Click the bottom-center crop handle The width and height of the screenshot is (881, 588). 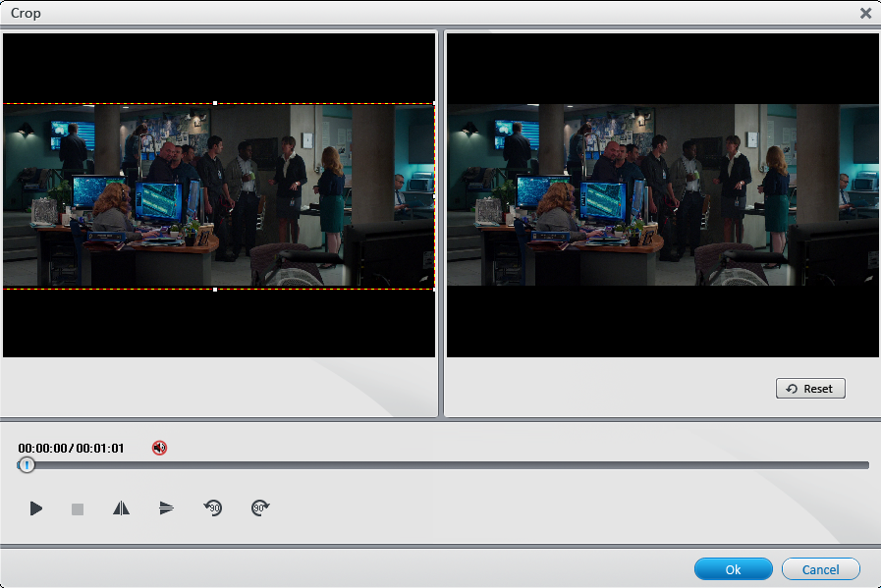(x=215, y=290)
